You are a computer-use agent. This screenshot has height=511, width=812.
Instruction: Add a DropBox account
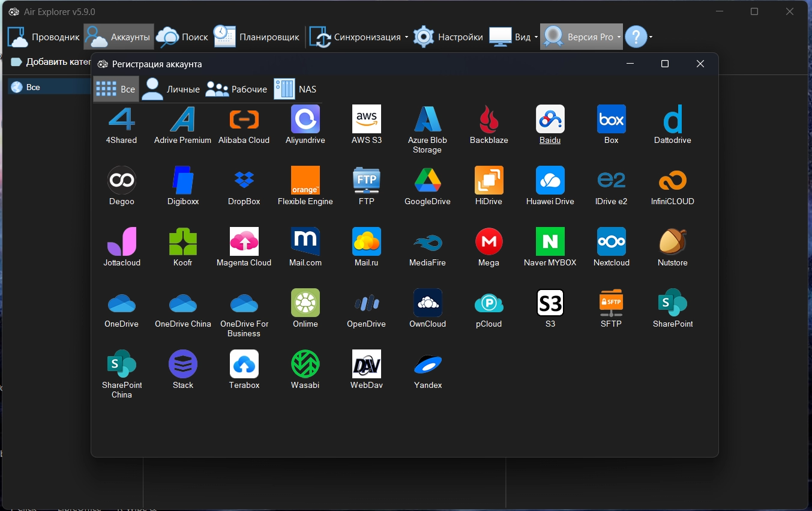(x=244, y=180)
